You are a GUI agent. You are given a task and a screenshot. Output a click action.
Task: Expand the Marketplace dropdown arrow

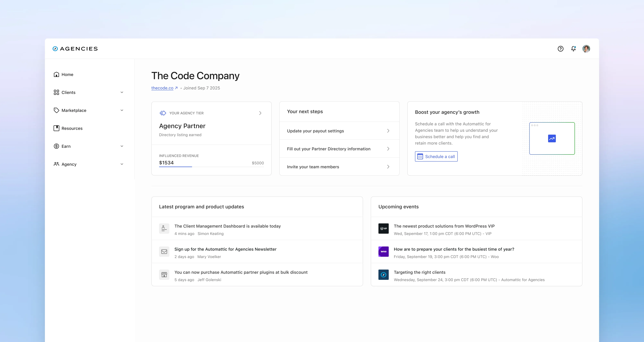[x=122, y=110]
